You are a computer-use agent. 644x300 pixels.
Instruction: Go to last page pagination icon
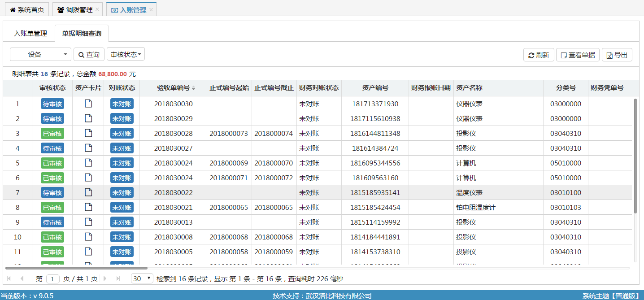coord(118,279)
